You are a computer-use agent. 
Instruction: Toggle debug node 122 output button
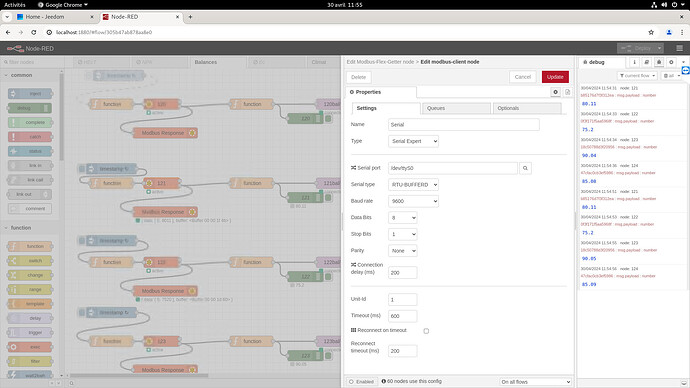click(328, 277)
